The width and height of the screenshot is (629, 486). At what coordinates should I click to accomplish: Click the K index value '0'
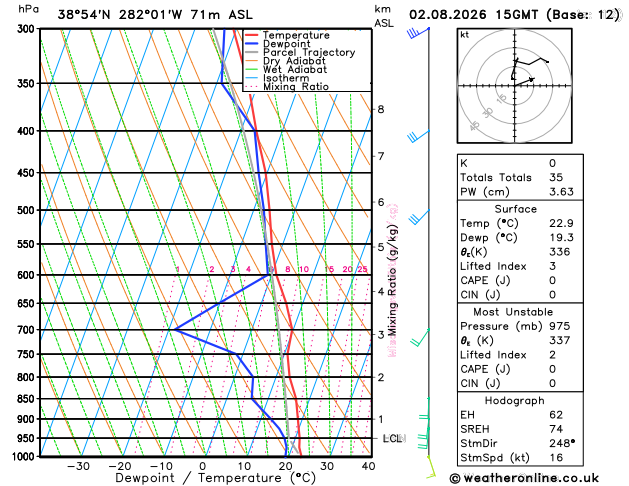coord(553,163)
